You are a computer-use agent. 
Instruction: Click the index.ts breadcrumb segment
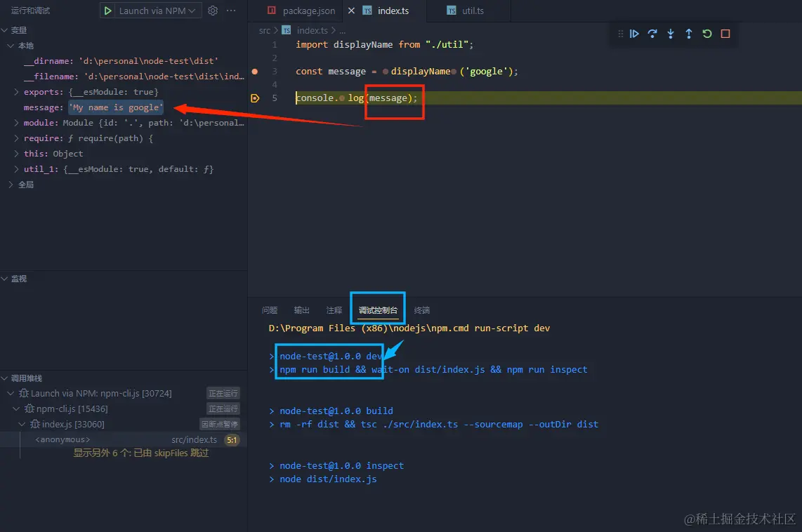tap(312, 31)
